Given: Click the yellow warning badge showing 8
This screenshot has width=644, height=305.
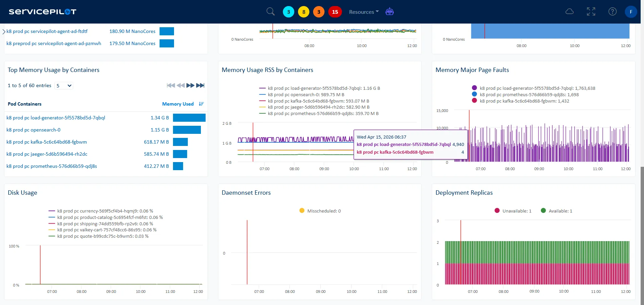Looking at the screenshot, I should point(303,11).
